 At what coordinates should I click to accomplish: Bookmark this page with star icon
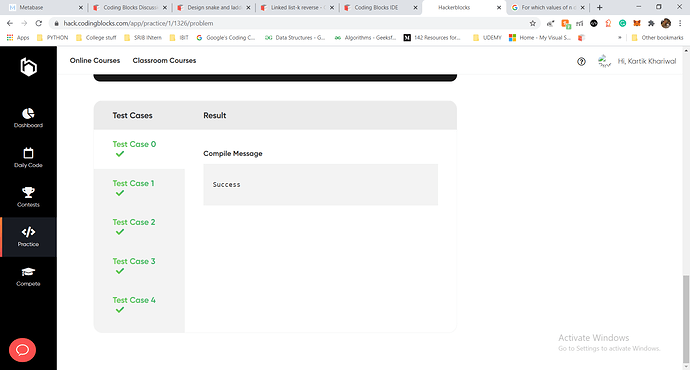click(532, 23)
